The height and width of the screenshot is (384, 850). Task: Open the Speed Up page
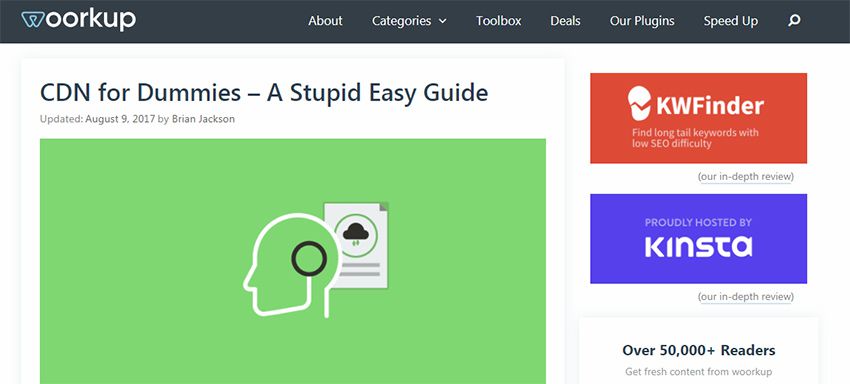point(731,21)
